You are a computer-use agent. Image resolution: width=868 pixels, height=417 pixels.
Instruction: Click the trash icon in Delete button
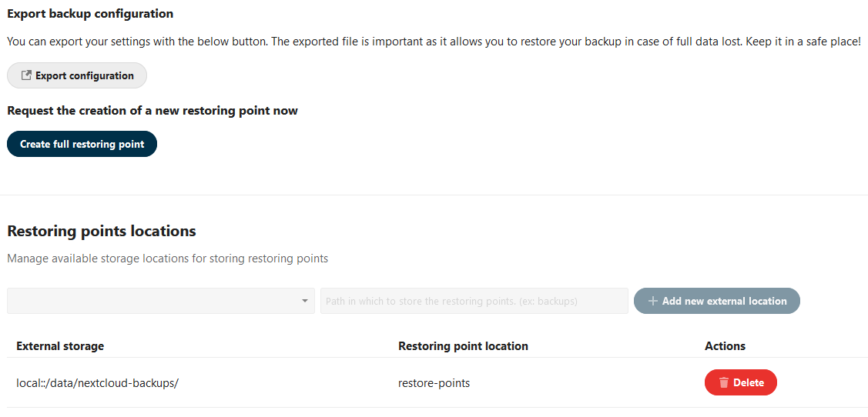[723, 382]
